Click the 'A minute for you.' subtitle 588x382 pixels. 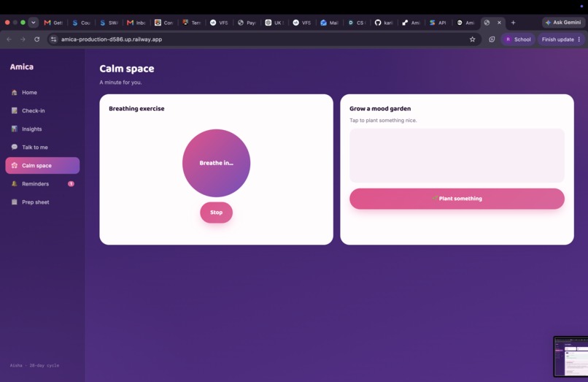coord(121,83)
